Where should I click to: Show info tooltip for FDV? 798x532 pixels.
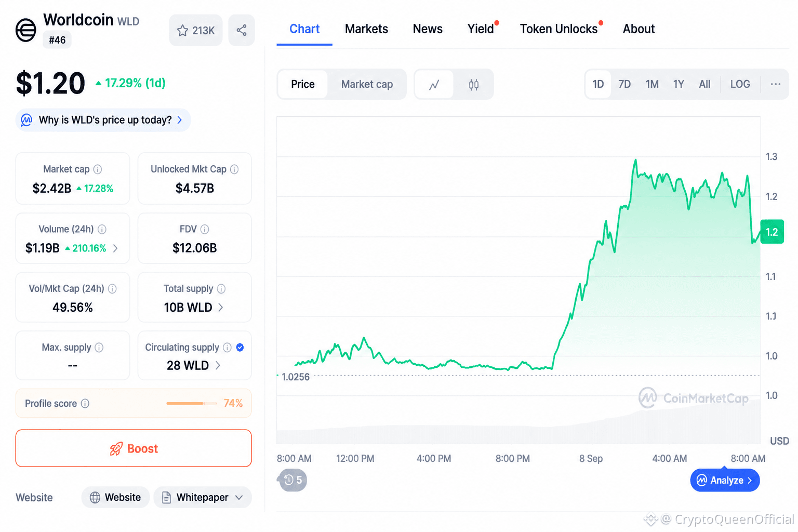[205, 229]
